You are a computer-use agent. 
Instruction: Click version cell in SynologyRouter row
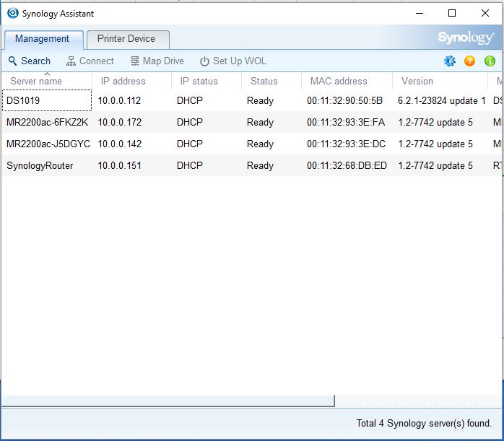click(x=435, y=165)
